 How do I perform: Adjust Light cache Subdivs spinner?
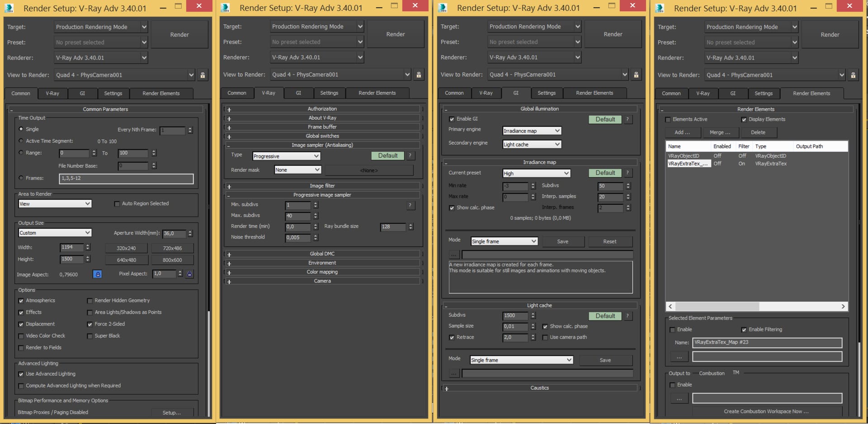tap(533, 316)
